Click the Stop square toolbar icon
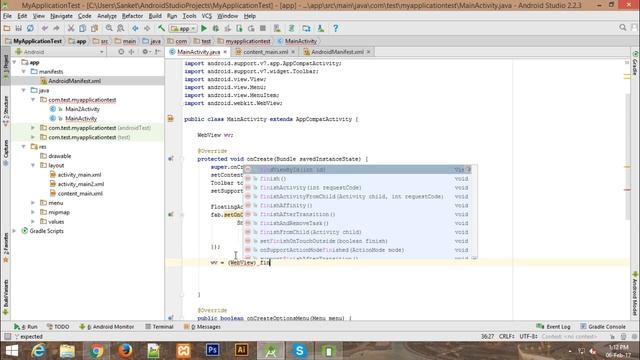Viewport: 640px width, 360px height. [263, 28]
